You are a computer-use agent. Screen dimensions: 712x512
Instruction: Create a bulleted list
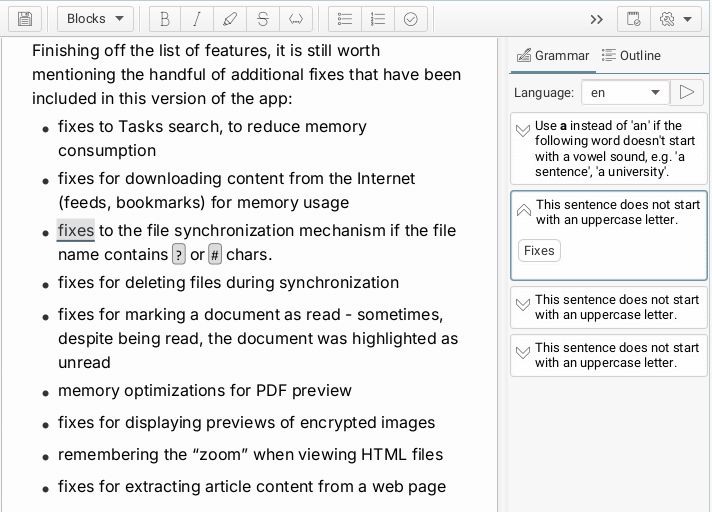click(345, 19)
